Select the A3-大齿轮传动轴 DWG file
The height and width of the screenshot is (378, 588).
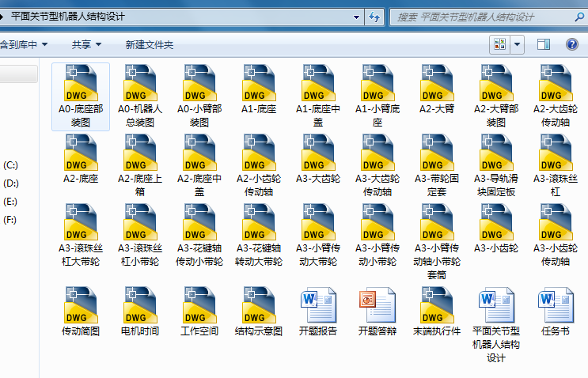(x=377, y=165)
